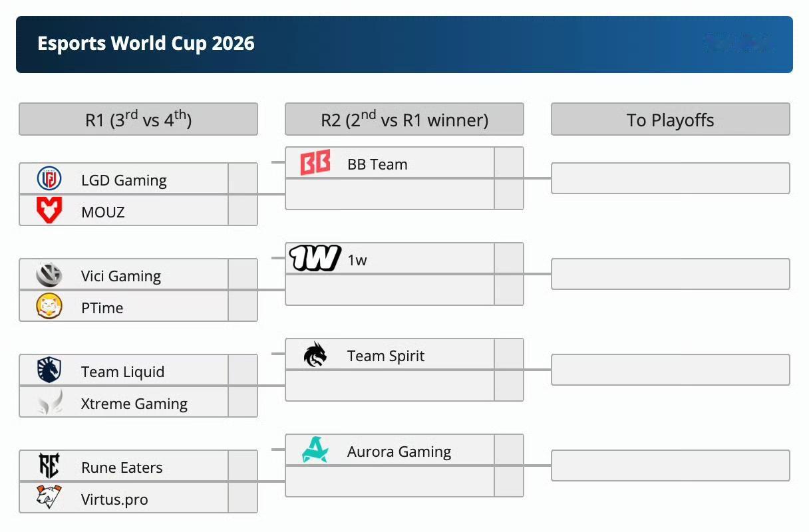Follow the Aurora Gaming team name link
This screenshot has height=532, width=809.
click(399, 452)
